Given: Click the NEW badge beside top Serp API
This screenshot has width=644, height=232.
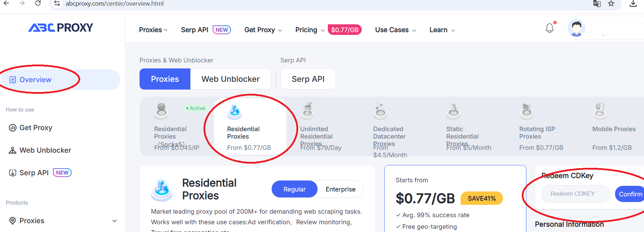Looking at the screenshot, I should (x=222, y=30).
